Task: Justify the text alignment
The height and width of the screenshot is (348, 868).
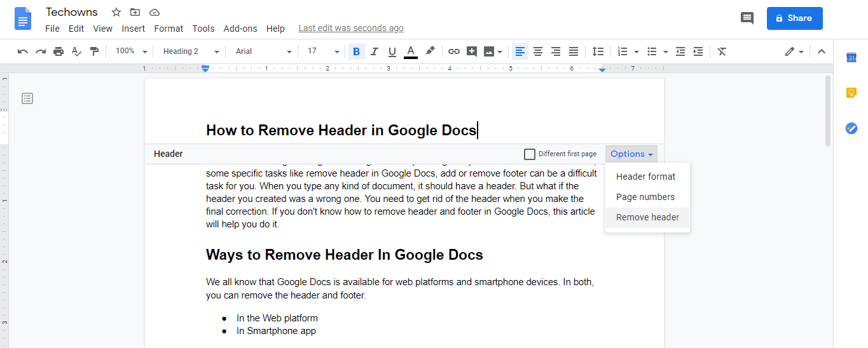Action: (x=574, y=51)
